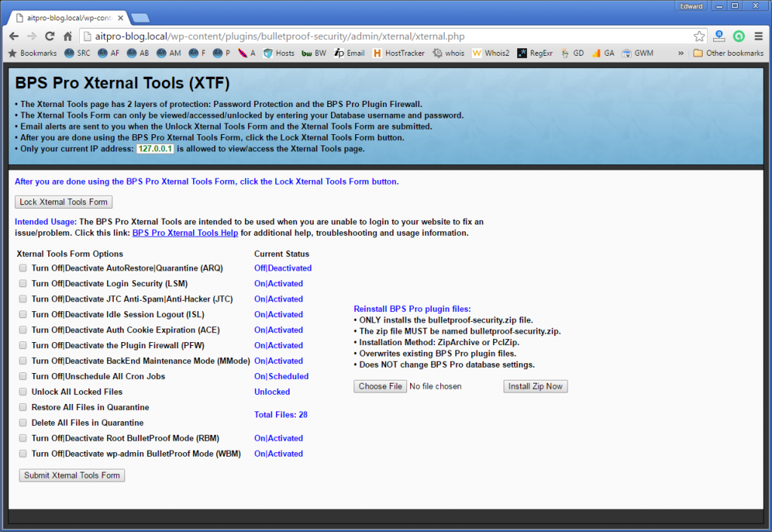Click Choose File for the zip upload
The height and width of the screenshot is (532, 772).
click(x=380, y=386)
